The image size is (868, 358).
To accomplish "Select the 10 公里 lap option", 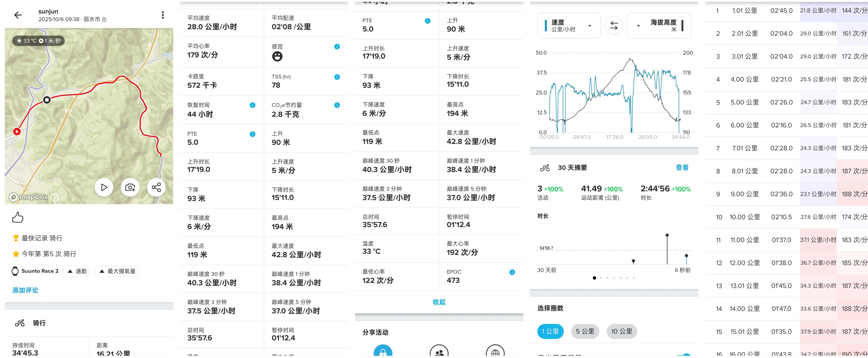I will (621, 331).
